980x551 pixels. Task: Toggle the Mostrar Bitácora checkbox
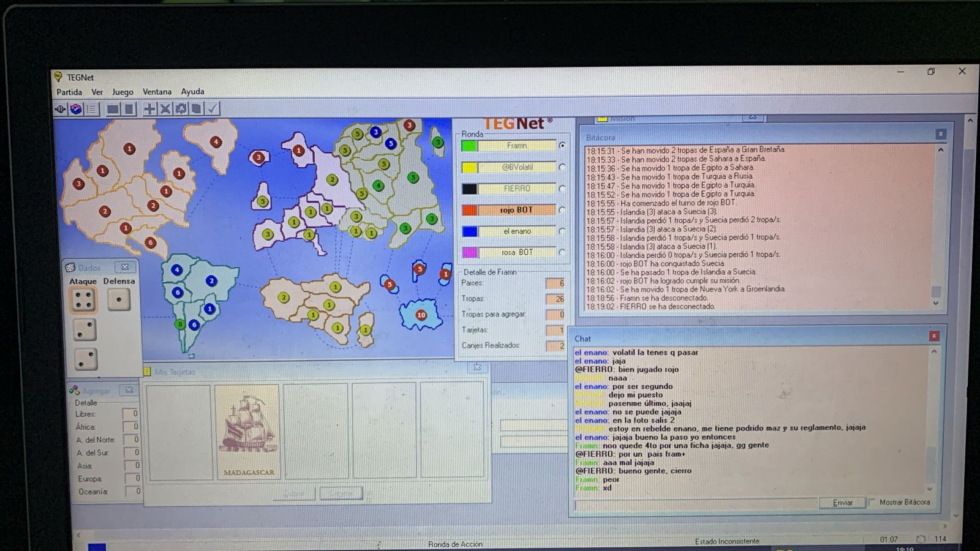point(872,502)
